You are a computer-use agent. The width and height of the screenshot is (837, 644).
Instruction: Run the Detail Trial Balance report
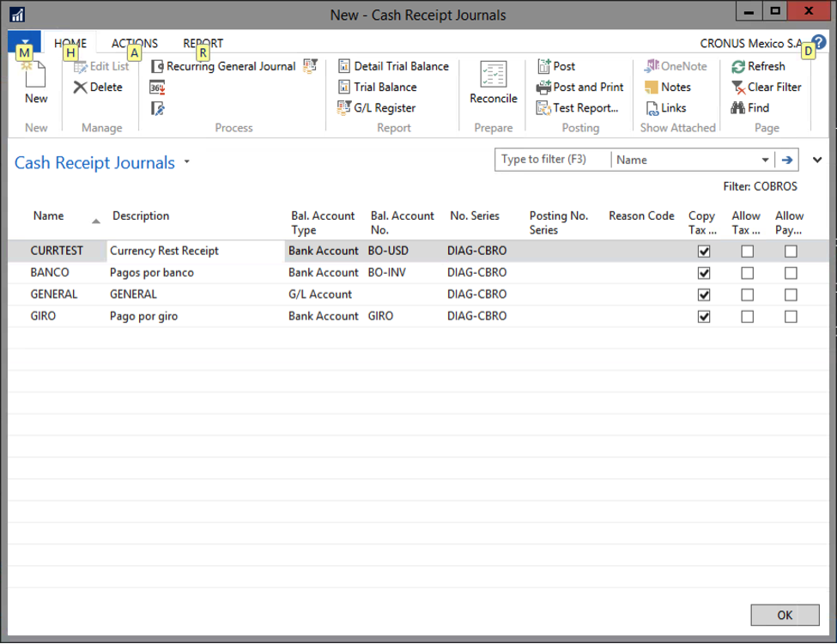click(x=393, y=66)
